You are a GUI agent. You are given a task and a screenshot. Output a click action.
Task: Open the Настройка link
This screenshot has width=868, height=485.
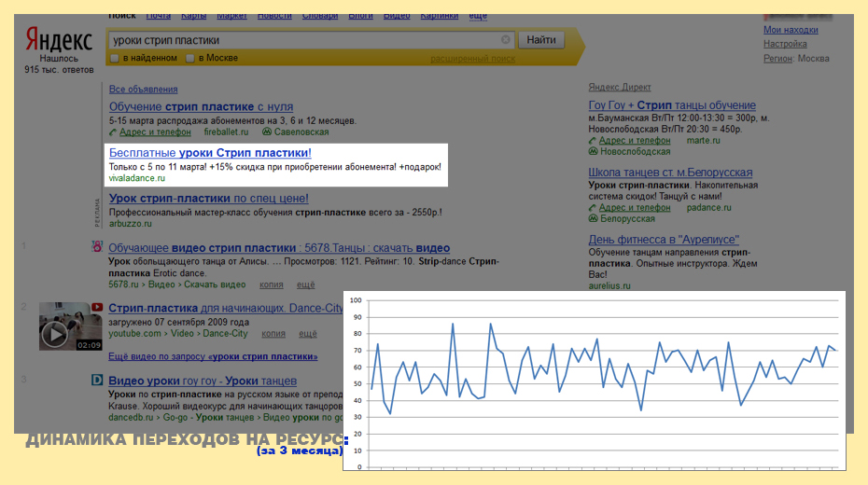pyautogui.click(x=785, y=44)
